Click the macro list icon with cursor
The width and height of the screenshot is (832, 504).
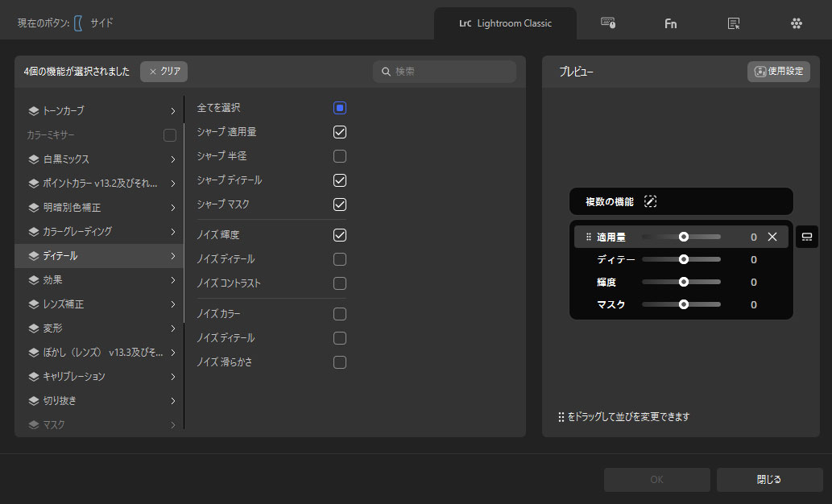pyautogui.click(x=733, y=23)
